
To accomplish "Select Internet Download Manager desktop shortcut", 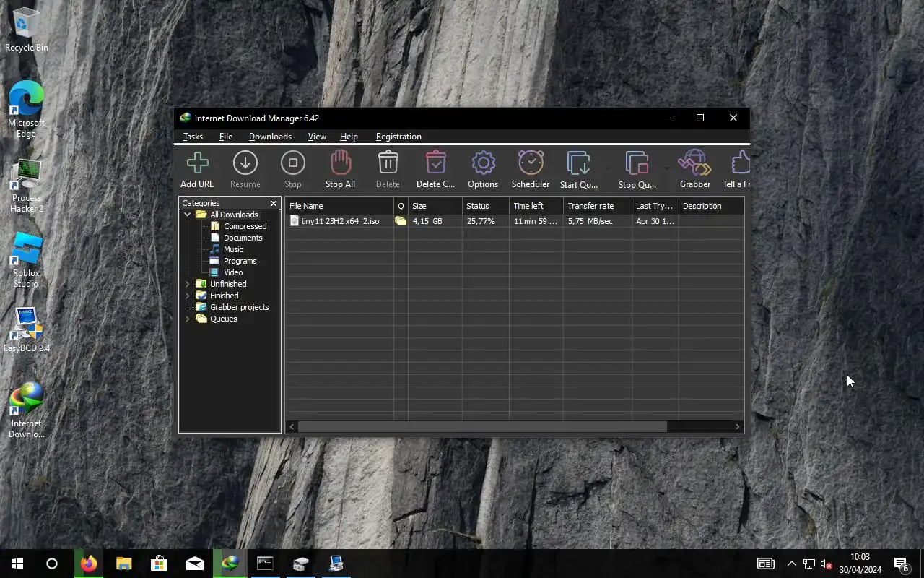I will pyautogui.click(x=26, y=410).
